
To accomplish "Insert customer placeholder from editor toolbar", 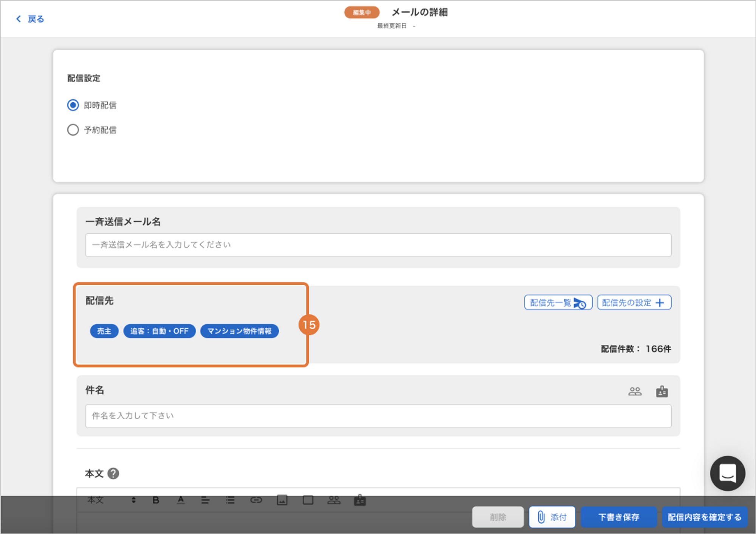I will (334, 500).
